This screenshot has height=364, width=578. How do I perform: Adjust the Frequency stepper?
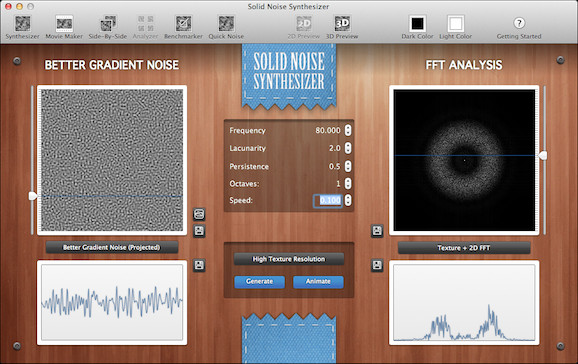pyautogui.click(x=348, y=130)
